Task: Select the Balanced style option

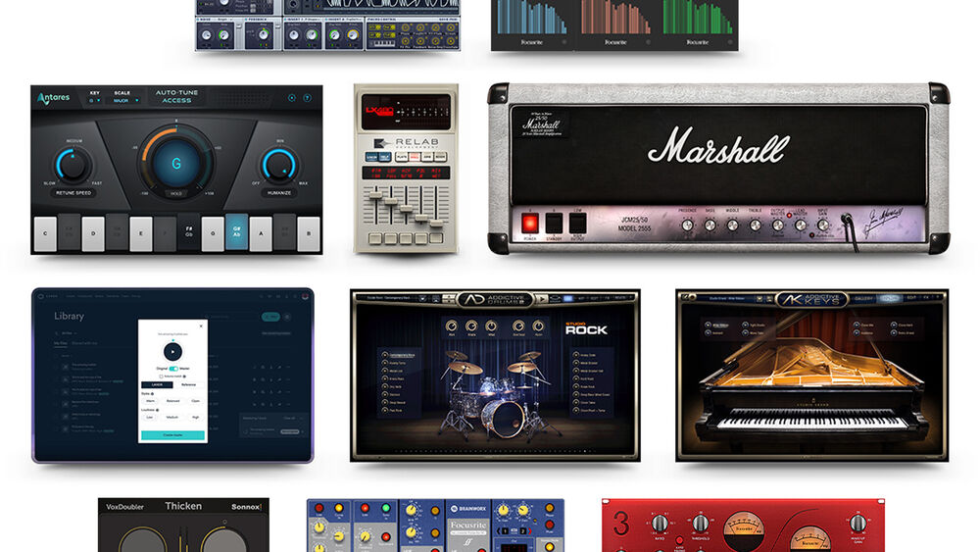Action: point(172,401)
